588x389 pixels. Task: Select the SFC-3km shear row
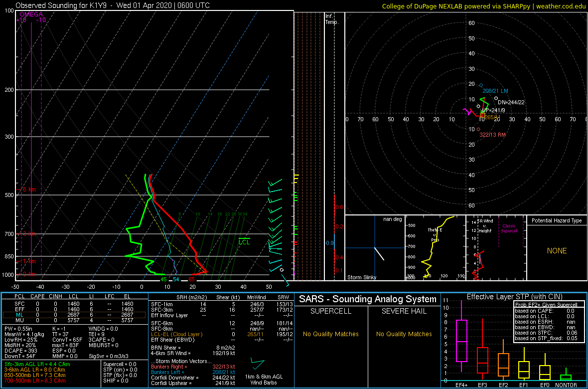(221, 309)
